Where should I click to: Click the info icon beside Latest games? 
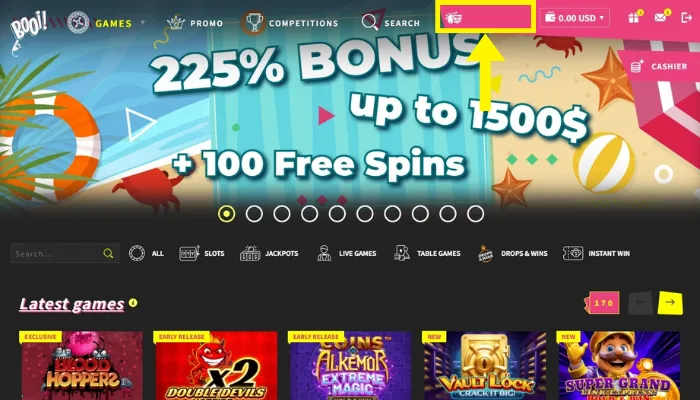click(x=133, y=303)
